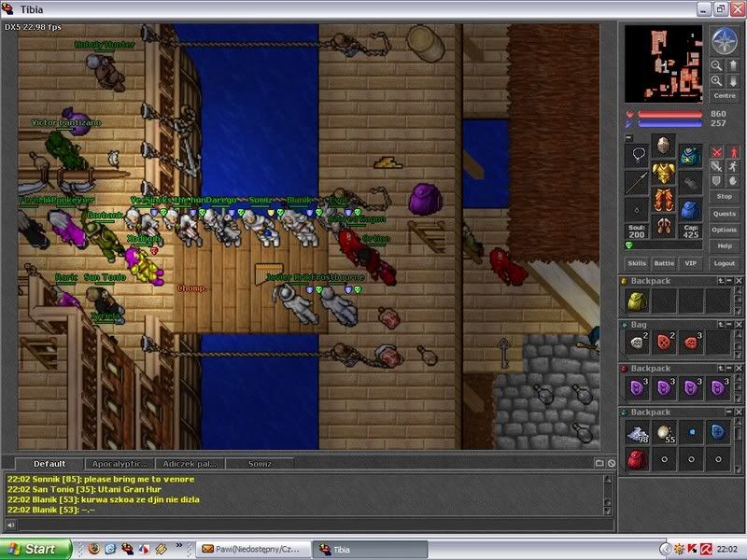Select the white rune in the Bag
747x560 pixels.
[637, 343]
